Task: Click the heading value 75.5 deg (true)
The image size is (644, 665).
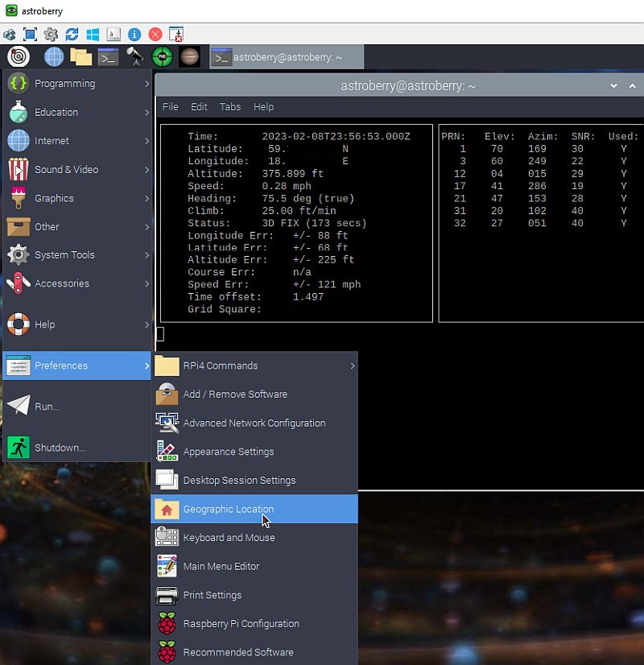Action: [308, 198]
